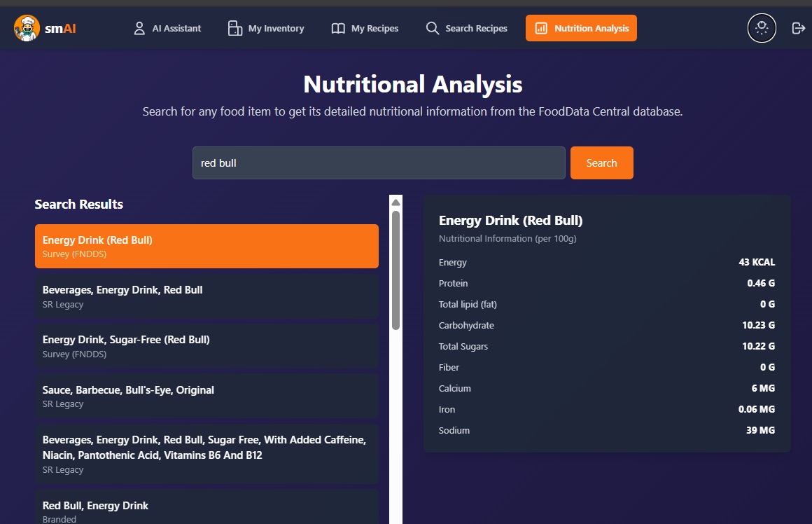Click the logout arrow icon
The height and width of the screenshot is (524, 812).
798,28
